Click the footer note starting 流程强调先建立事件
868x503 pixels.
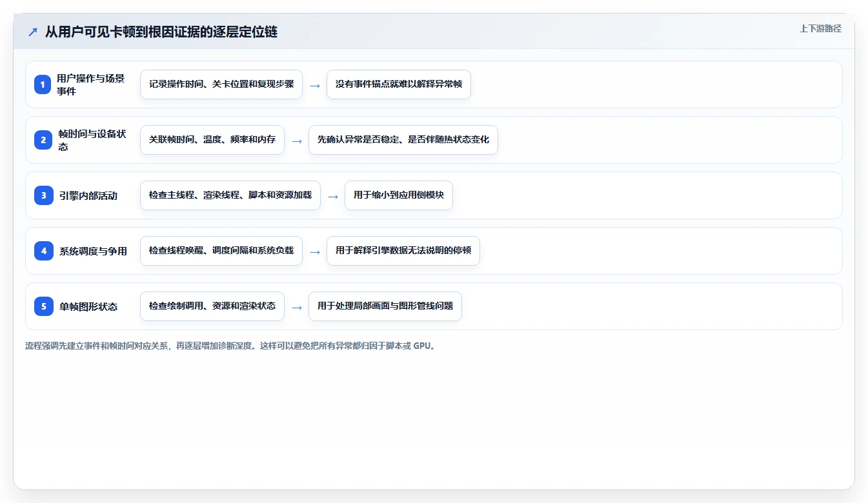[232, 346]
